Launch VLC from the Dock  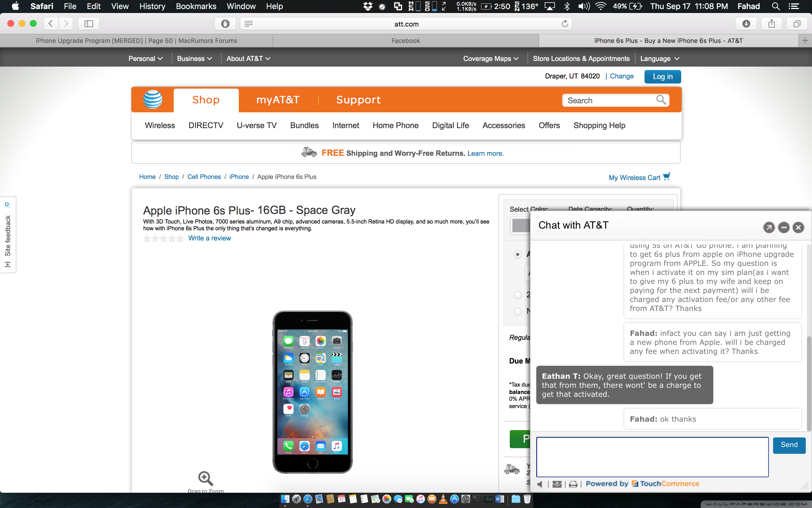coord(443,499)
